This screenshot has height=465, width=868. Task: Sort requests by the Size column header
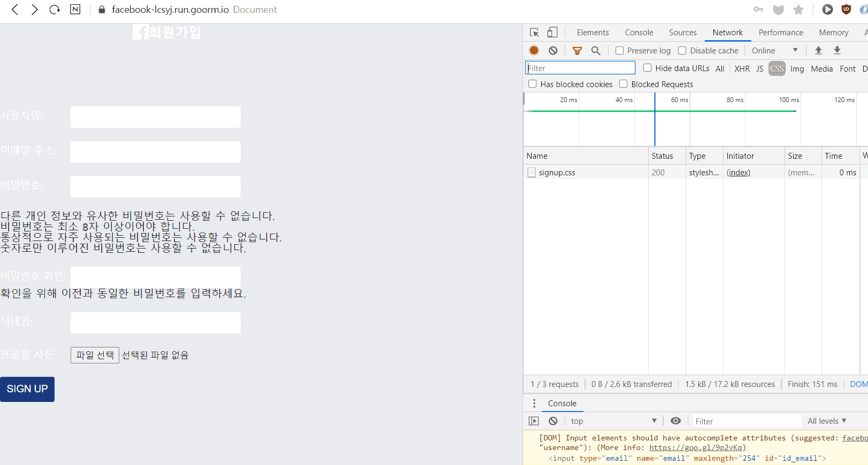[803, 156]
